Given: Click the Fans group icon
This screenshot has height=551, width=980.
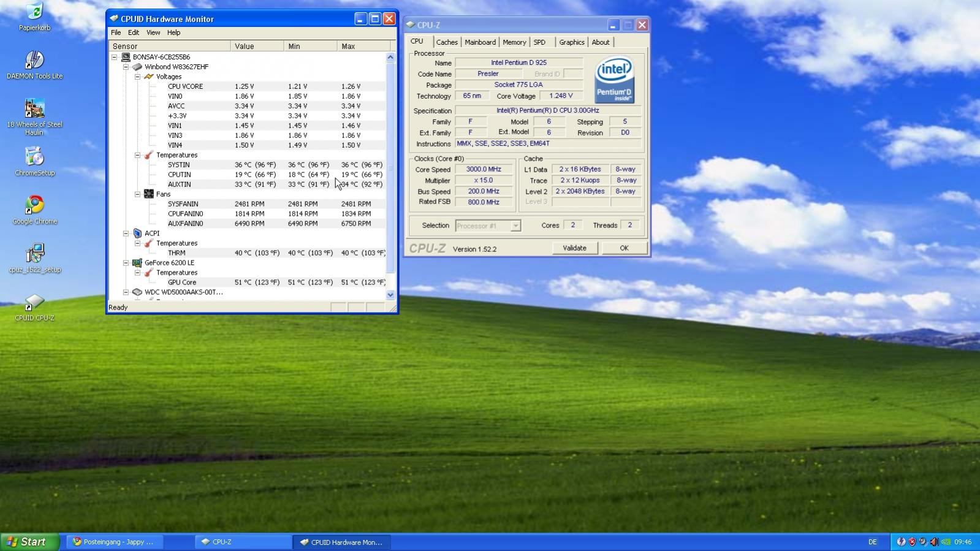Looking at the screenshot, I should tap(149, 194).
